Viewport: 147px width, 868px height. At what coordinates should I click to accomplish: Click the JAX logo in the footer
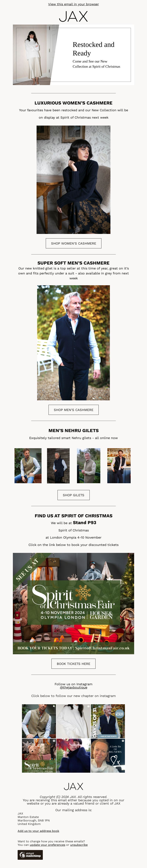(x=73, y=786)
